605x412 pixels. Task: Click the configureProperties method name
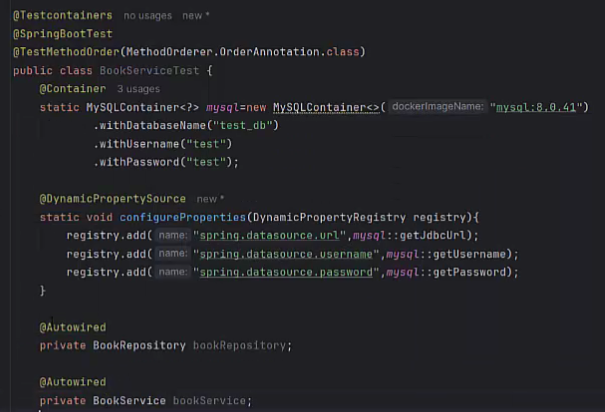tap(183, 217)
